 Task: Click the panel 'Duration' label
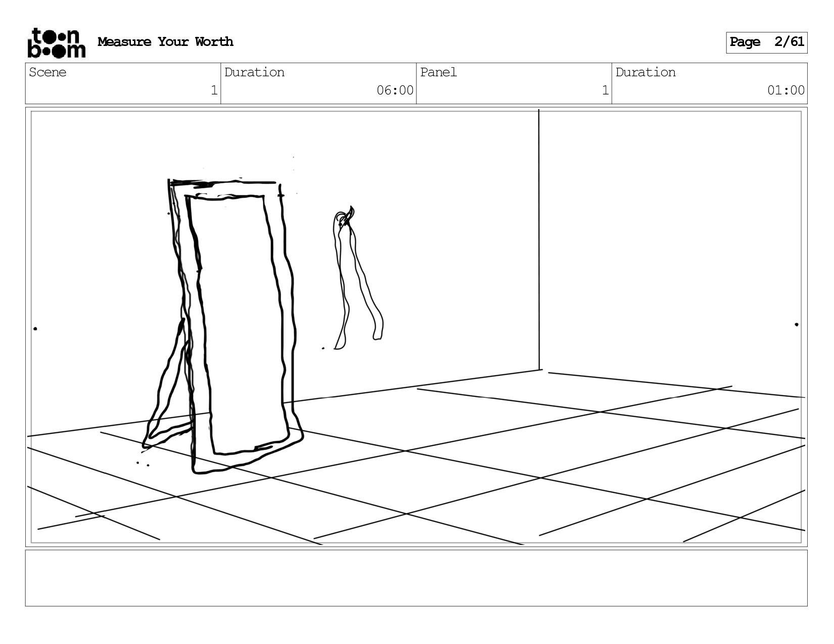645,72
